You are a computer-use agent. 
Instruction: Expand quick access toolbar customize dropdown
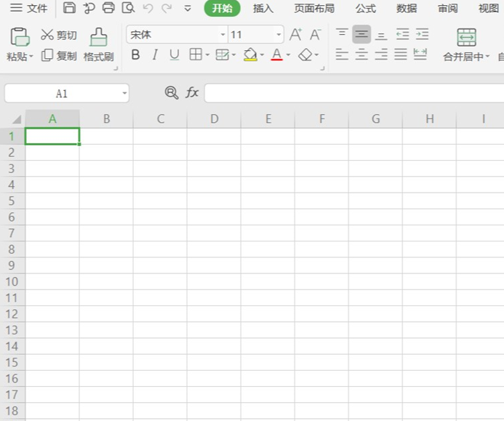coord(188,9)
